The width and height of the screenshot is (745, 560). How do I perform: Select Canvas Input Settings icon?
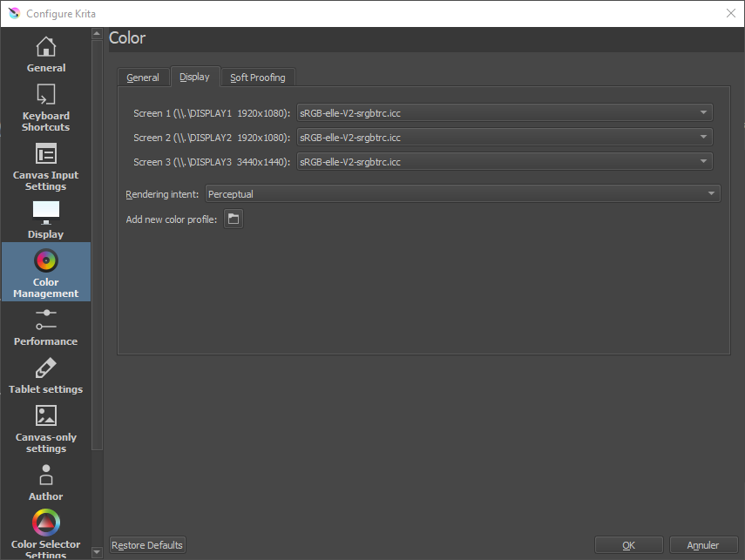click(x=45, y=155)
